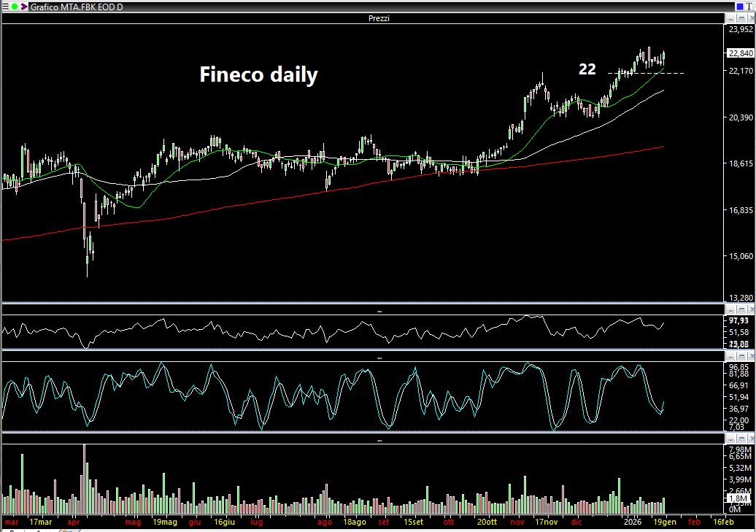Click the 51,58 indicator axis value
Viewport: 756px width, 532px height.
coord(738,332)
